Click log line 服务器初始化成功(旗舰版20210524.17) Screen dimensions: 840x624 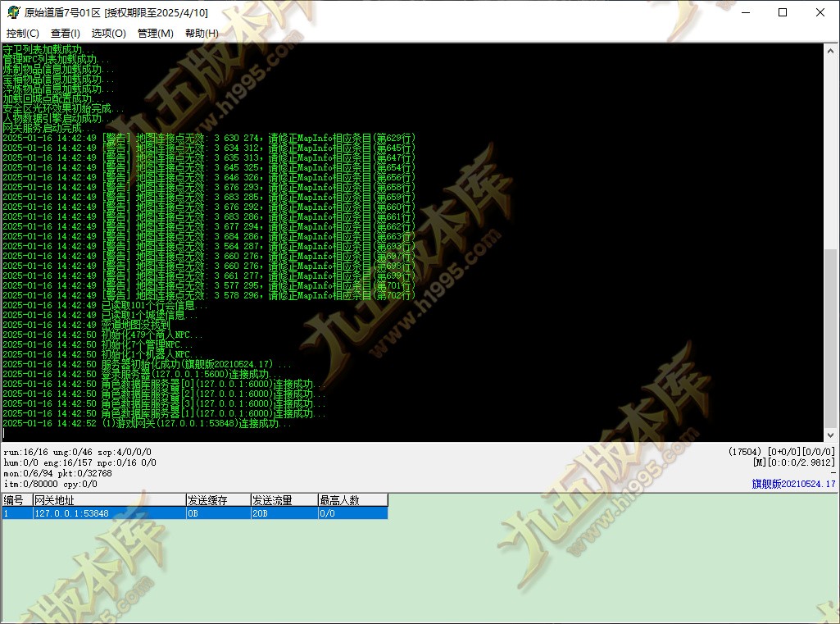click(x=147, y=364)
